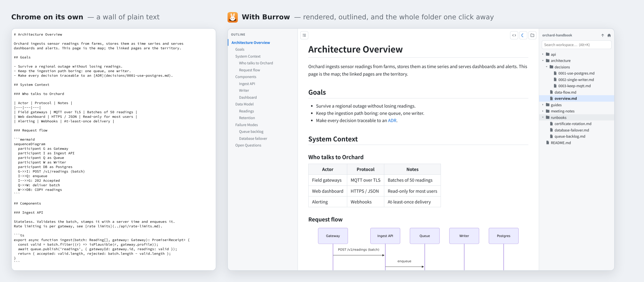Click the Ingest API participant box in the diagram

(x=385, y=236)
